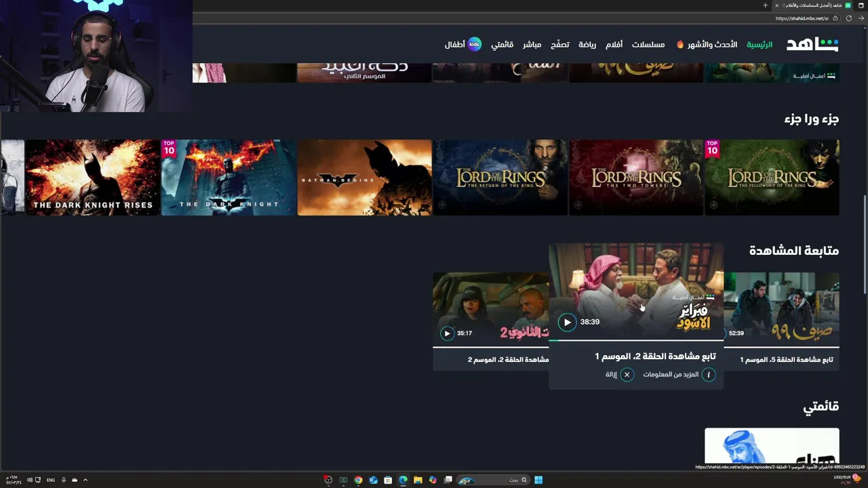Open The Fellowship of the Ring thumbnail
This screenshot has width=868, height=488.
772,178
